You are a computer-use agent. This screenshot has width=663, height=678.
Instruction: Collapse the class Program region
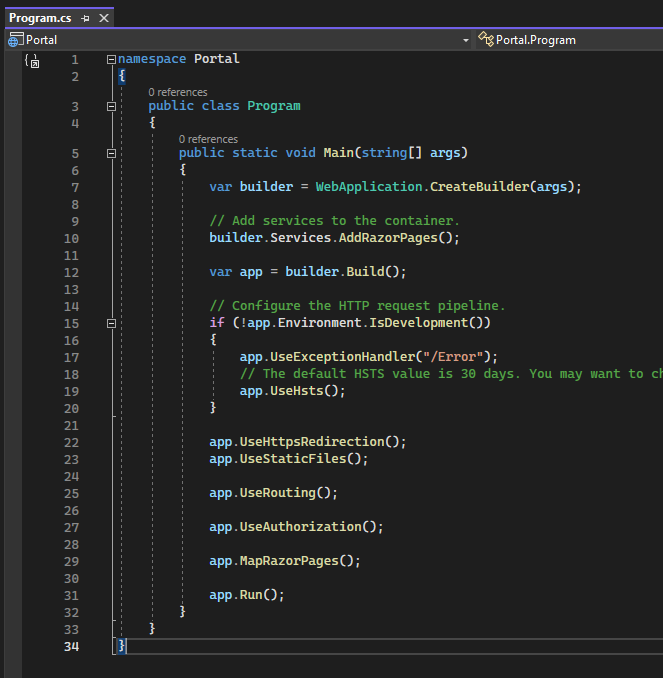pyautogui.click(x=111, y=106)
